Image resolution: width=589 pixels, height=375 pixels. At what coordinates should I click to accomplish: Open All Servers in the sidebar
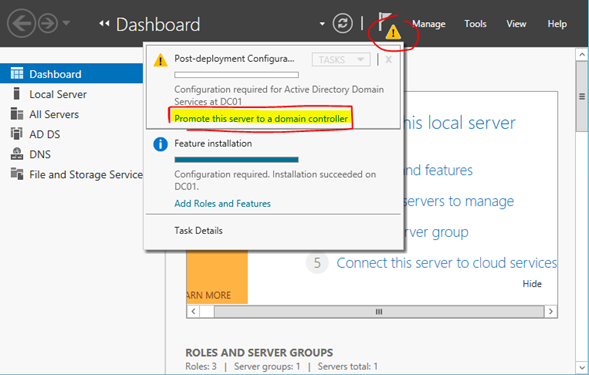[54, 114]
